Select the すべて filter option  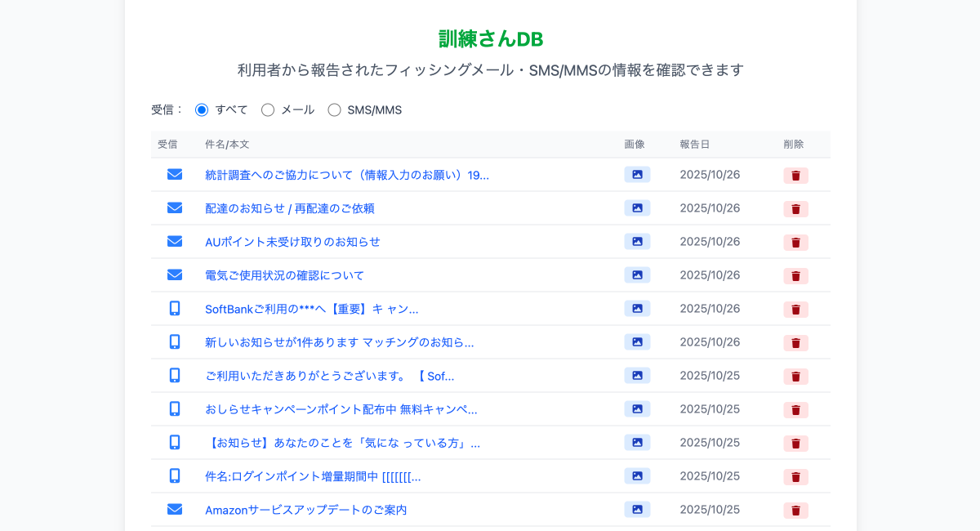[201, 109]
